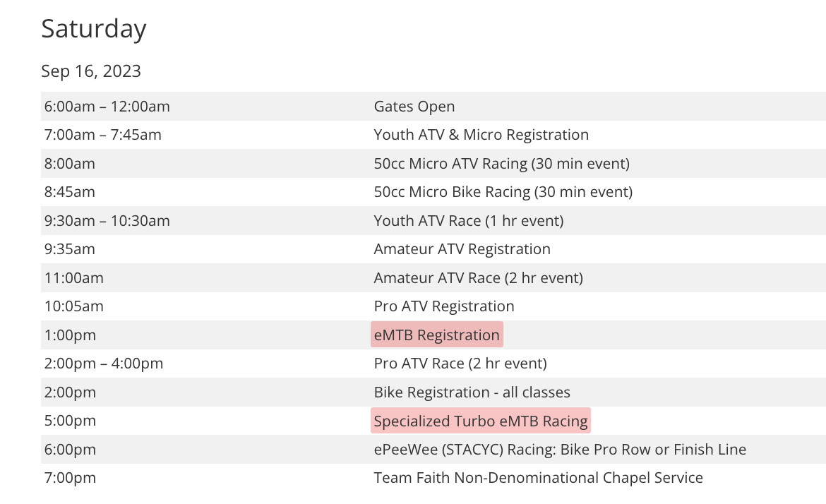Viewport: 826px width, 504px height.
Task: Click the 6:00am – 12:00am time cell
Action: coord(107,107)
